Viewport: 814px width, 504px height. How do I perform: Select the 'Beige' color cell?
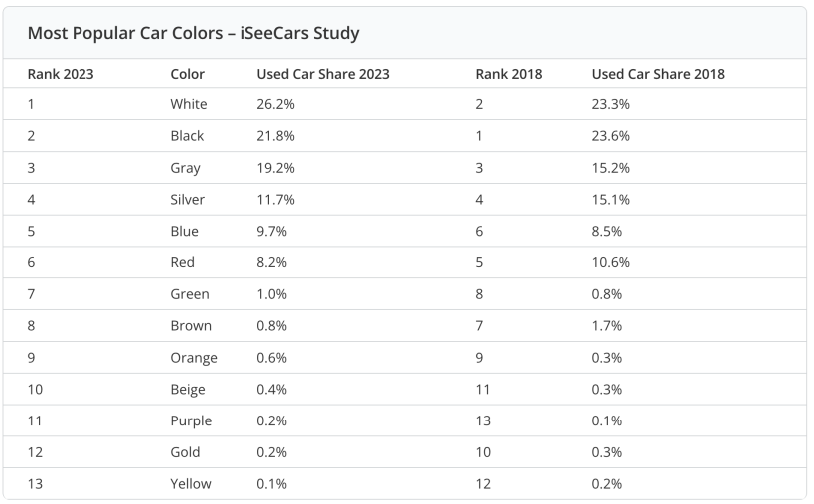188,389
